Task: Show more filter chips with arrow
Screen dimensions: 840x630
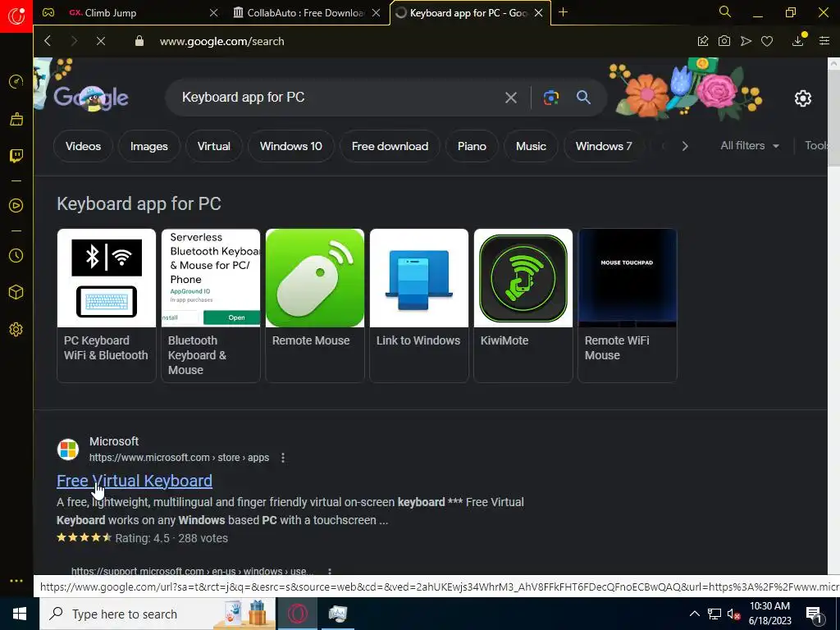Action: pos(685,146)
